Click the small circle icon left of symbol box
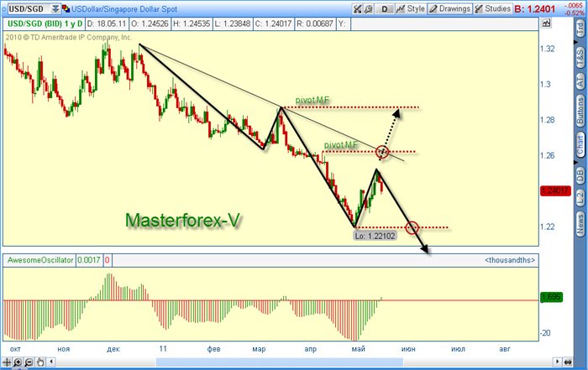This screenshot has width=588, height=370. [3, 8]
